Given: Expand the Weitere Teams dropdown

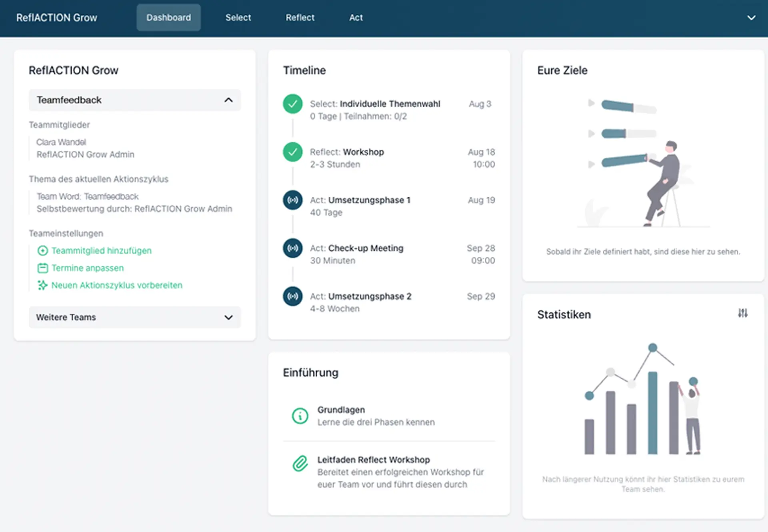Looking at the screenshot, I should click(228, 317).
